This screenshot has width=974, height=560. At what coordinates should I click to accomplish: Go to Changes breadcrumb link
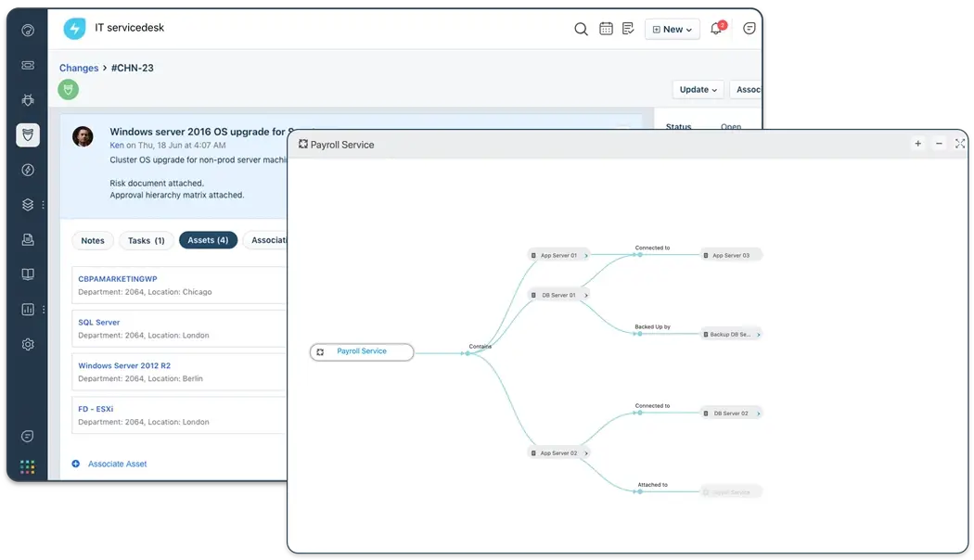pyautogui.click(x=79, y=68)
